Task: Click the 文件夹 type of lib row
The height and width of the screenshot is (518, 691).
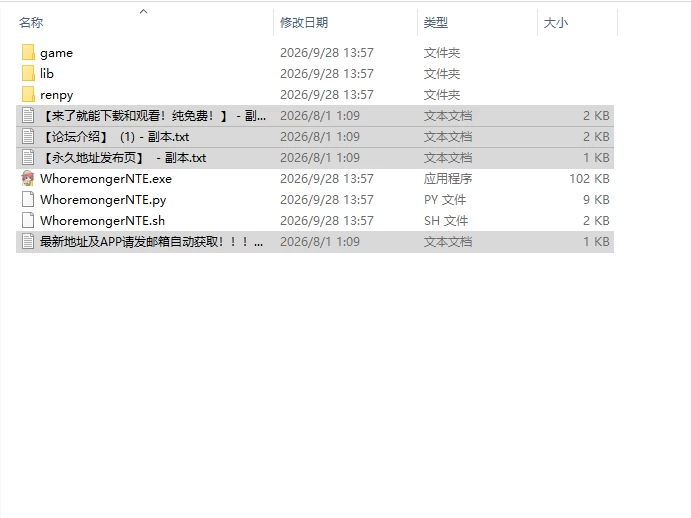Action: tap(442, 74)
